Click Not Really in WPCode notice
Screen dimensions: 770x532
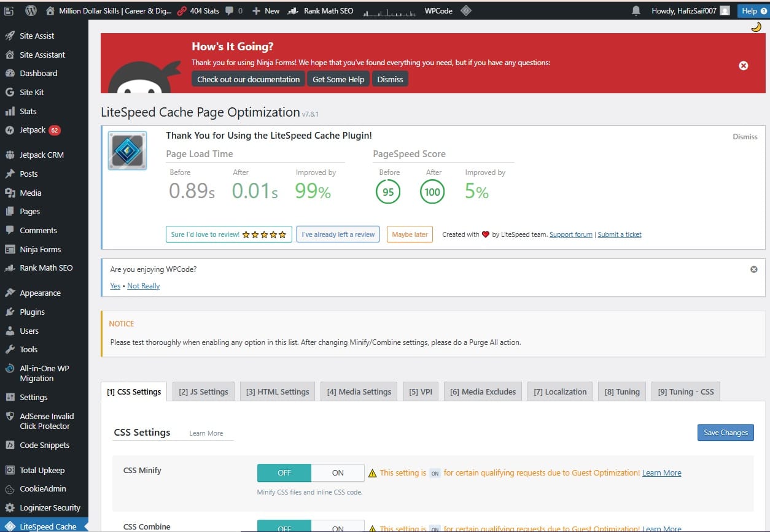click(x=143, y=286)
